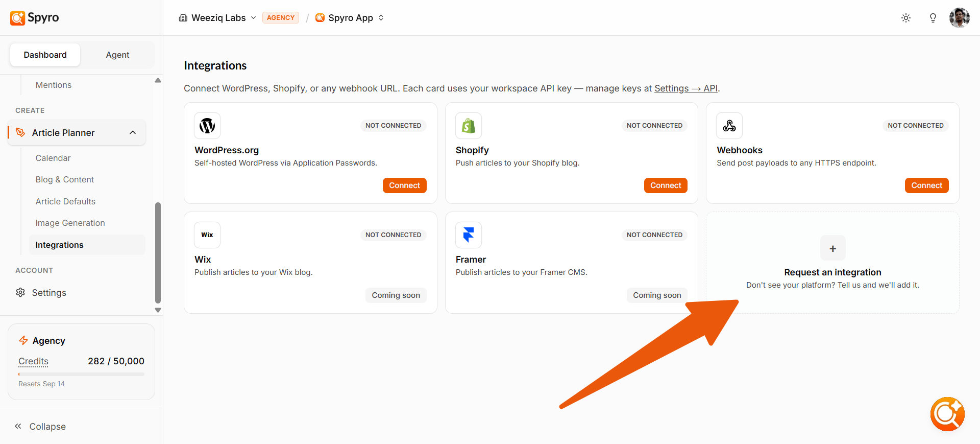Click the Spyro App icon in breadcrumb

320,18
